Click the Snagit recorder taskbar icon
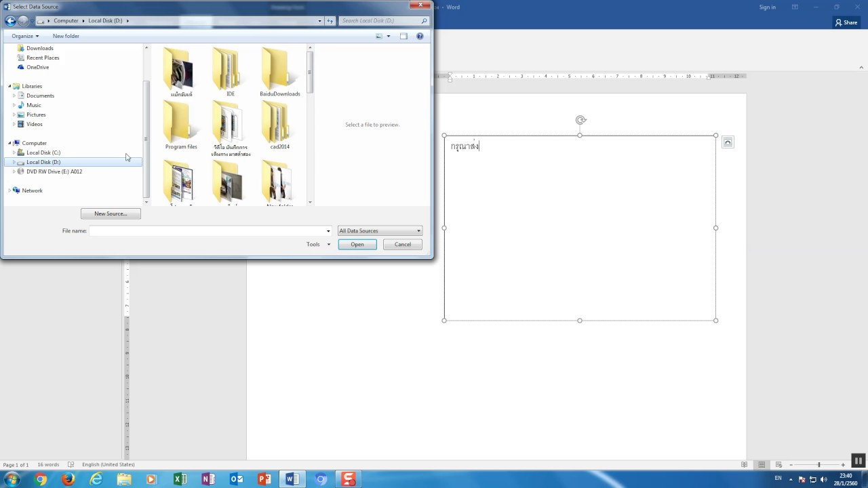This screenshot has width=868, height=488. click(x=348, y=479)
